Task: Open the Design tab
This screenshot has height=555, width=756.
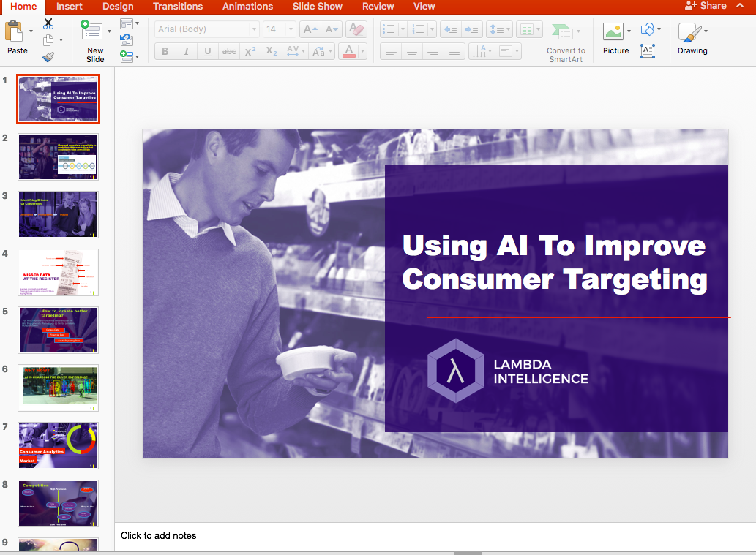Action: click(x=118, y=7)
